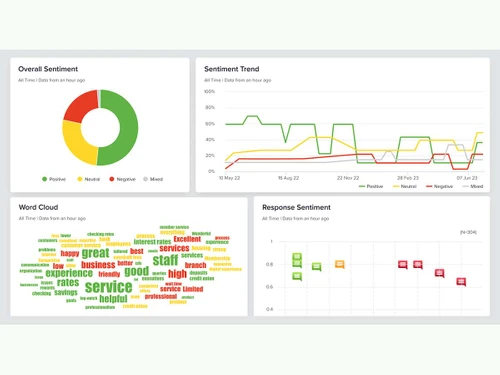Select the red word 'branch' in Word Cloud
500x375 pixels.
tap(196, 265)
